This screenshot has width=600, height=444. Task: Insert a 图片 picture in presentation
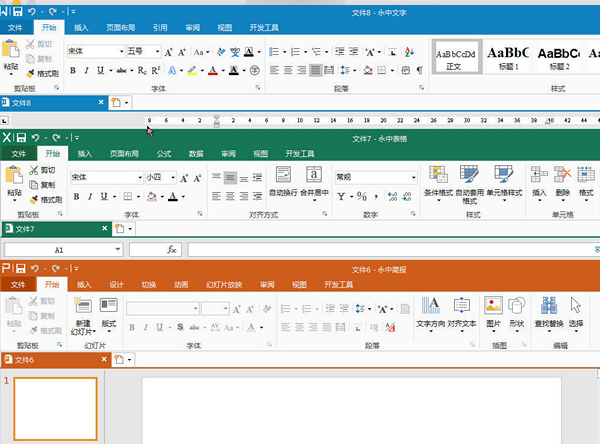[493, 312]
